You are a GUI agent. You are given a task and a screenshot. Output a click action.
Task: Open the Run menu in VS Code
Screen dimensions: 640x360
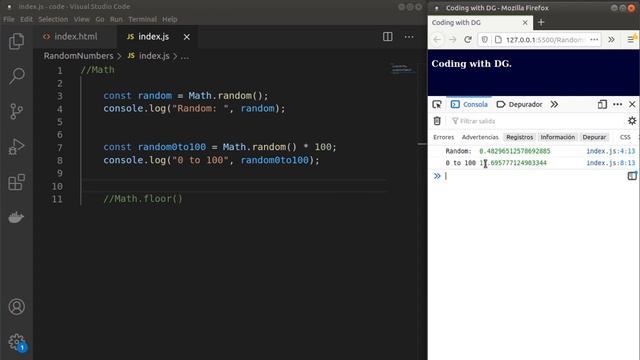click(116, 19)
